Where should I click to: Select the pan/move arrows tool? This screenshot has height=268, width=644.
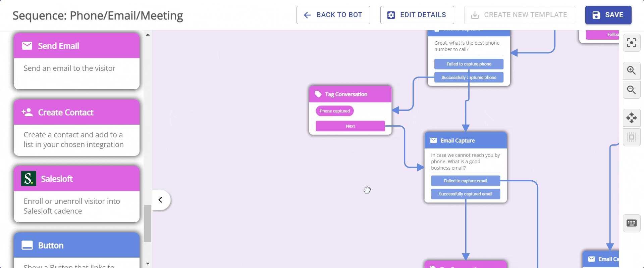pyautogui.click(x=631, y=118)
